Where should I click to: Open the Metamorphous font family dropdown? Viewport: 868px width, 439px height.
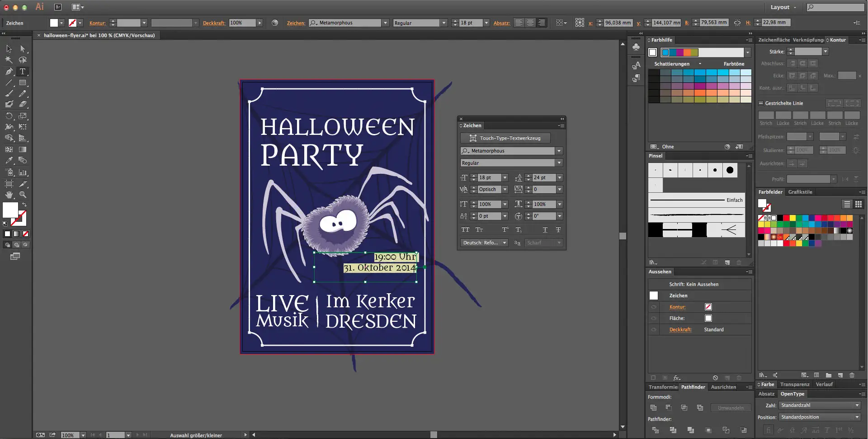click(x=559, y=151)
